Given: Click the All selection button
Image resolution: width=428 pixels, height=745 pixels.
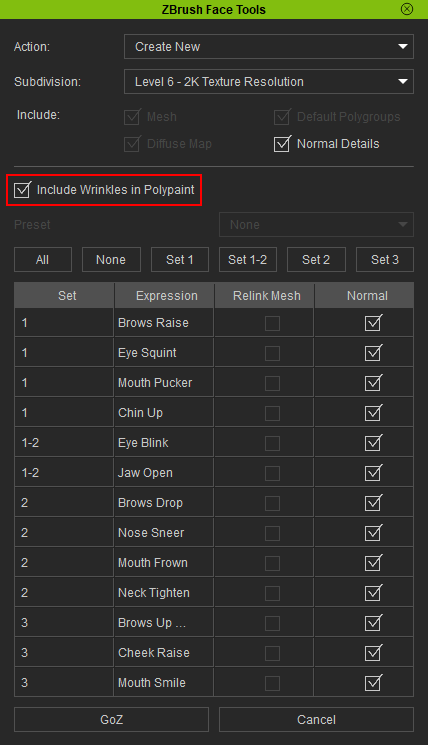Looking at the screenshot, I should 43,259.
